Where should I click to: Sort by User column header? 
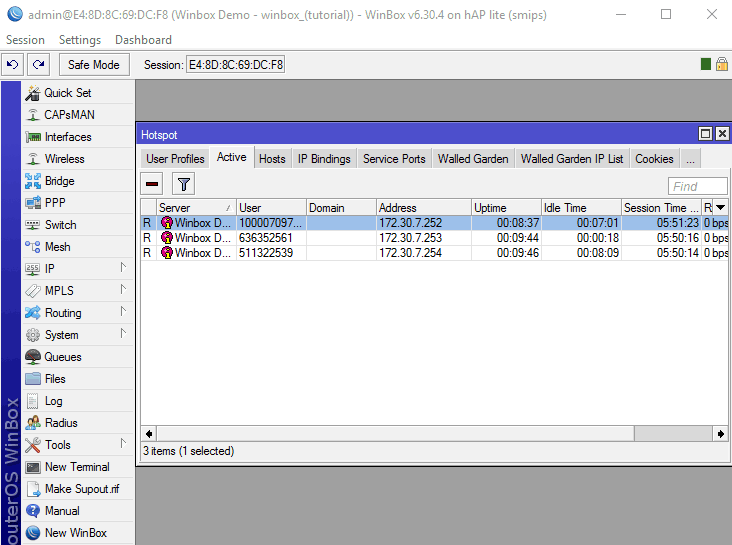271,207
